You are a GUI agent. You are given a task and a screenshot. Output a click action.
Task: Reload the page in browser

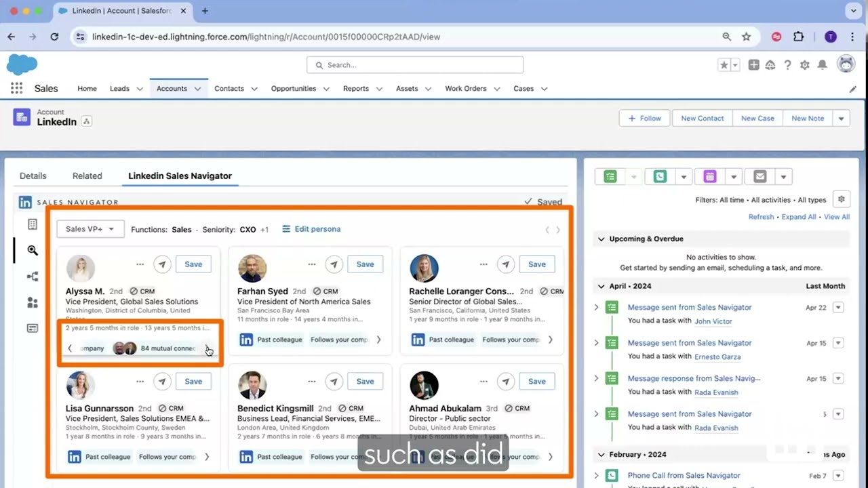pos(54,37)
